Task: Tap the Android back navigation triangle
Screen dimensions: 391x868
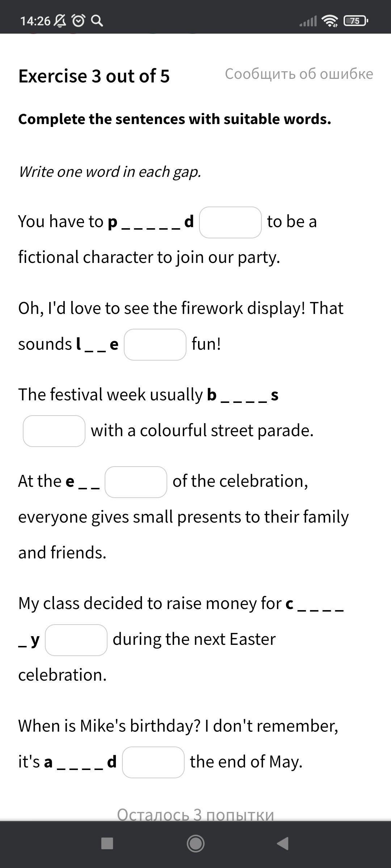Action: 283,843
